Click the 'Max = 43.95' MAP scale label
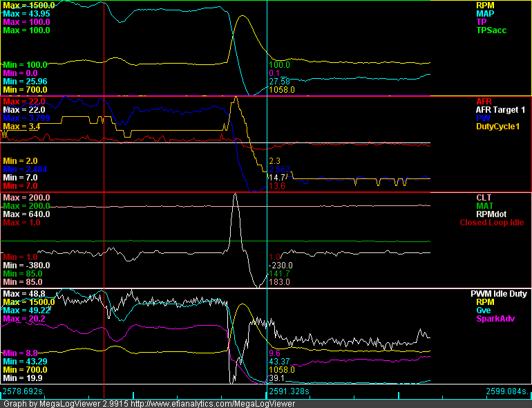532x408 pixels. pyautogui.click(x=26, y=14)
